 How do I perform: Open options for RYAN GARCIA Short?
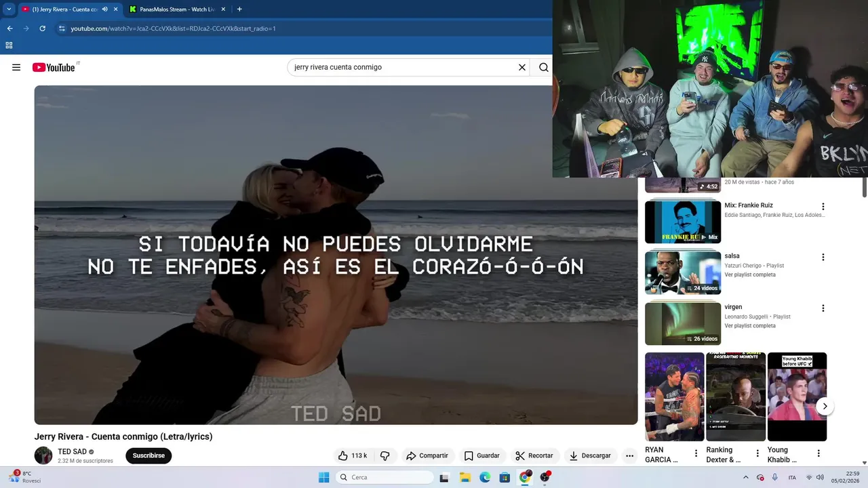[x=696, y=453]
